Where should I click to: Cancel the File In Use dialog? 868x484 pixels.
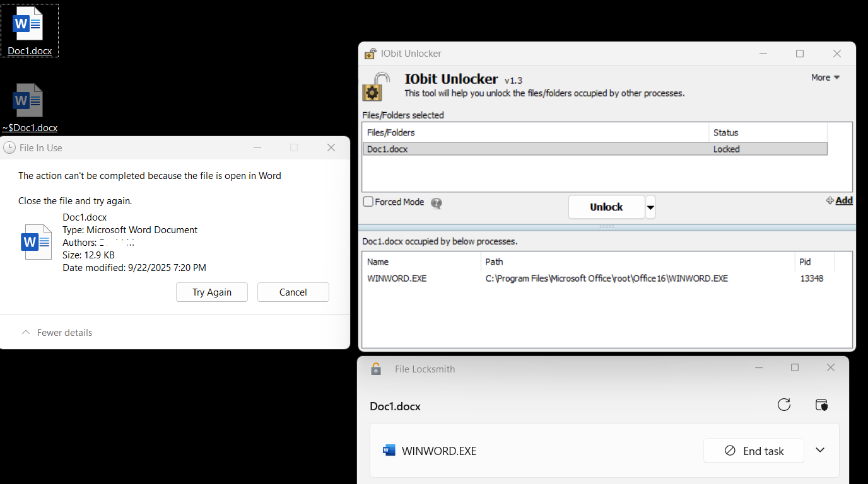pyautogui.click(x=293, y=292)
